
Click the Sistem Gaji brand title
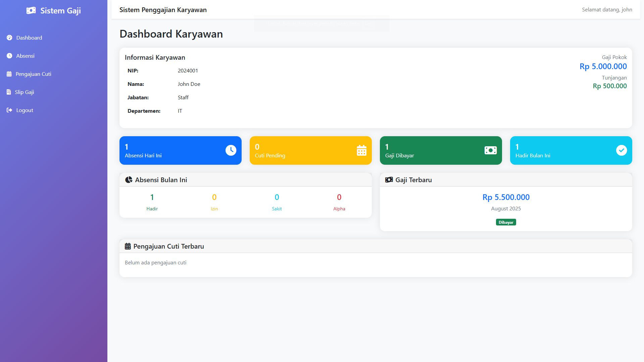tap(60, 11)
